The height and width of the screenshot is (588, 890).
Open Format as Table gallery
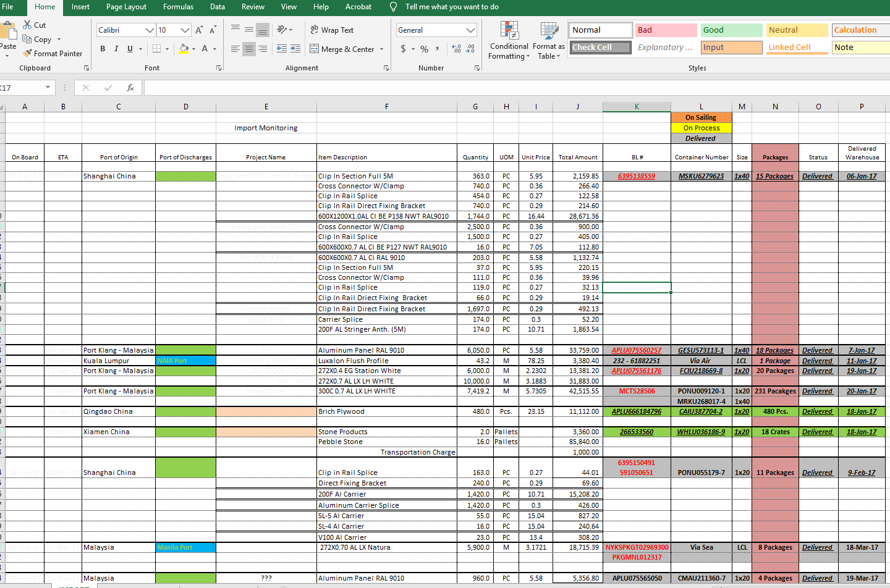coord(549,41)
